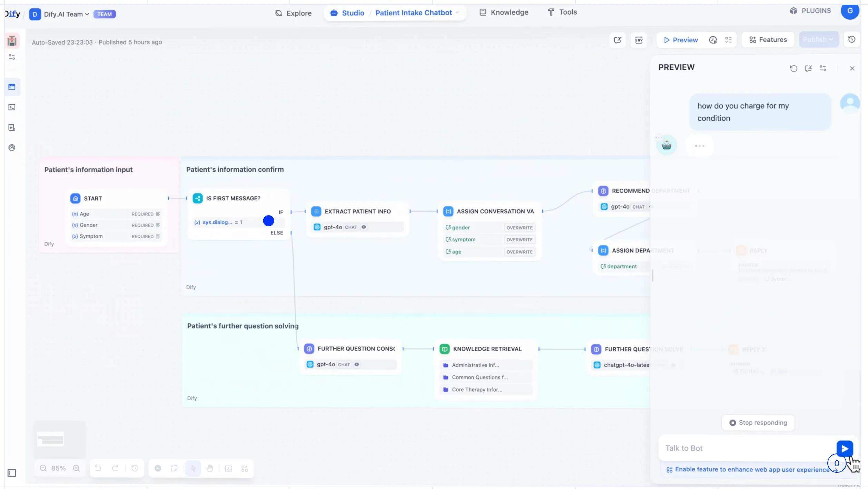Zoom out the workflow canvas
This screenshot has height=489, width=868.
[43, 468]
